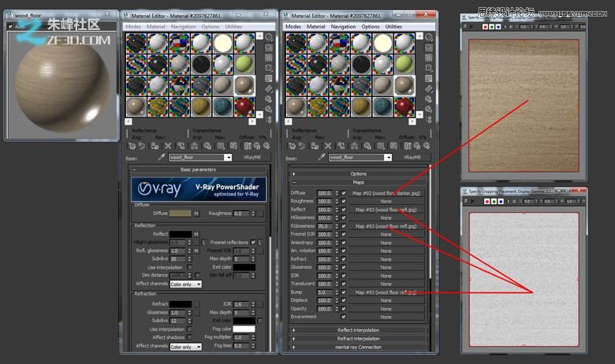Image resolution: width=615 pixels, height=364 pixels.
Task: Click Reset Map X icon in right editor
Action: pyautogui.click(x=328, y=146)
